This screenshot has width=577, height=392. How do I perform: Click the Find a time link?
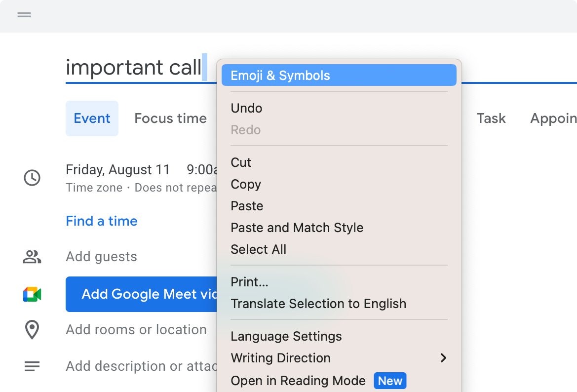(102, 221)
